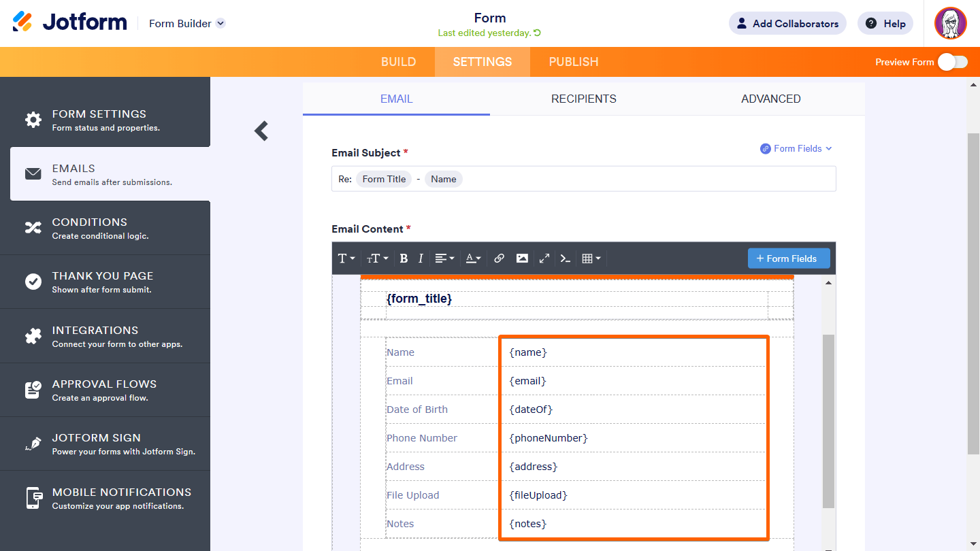
Task: Open the text alignment dropdown
Action: [x=444, y=258]
